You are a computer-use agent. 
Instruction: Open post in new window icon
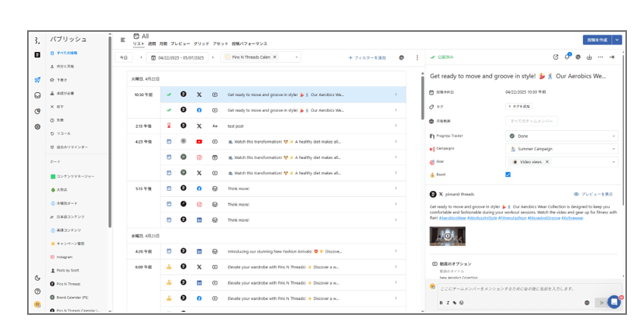(556, 57)
